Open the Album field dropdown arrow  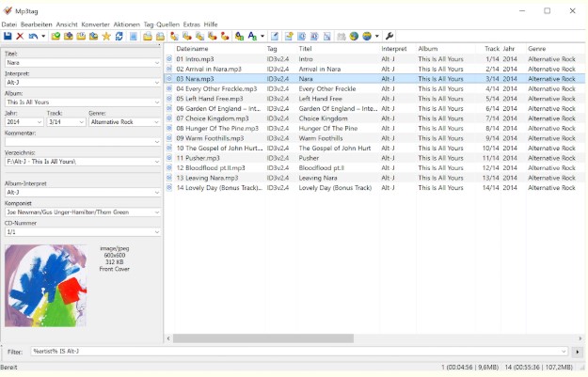click(156, 102)
